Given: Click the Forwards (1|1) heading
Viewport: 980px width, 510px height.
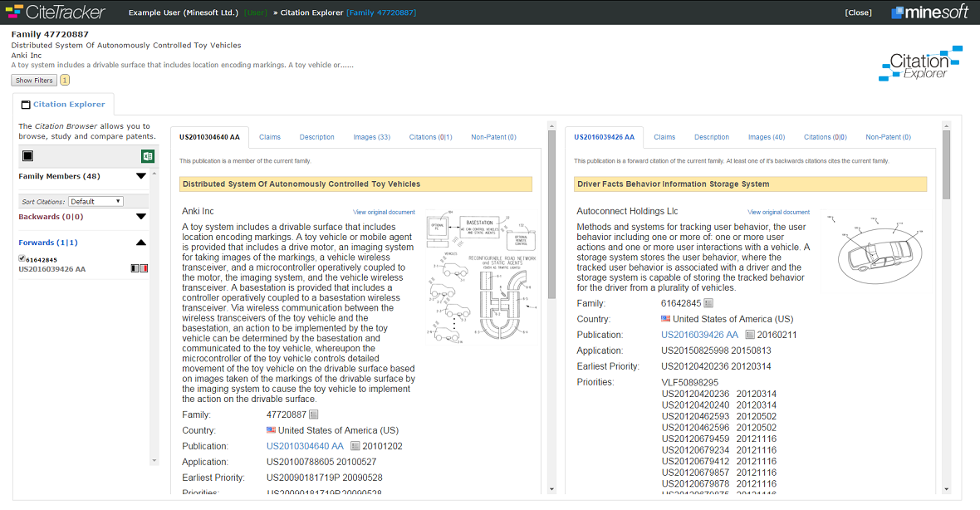Looking at the screenshot, I should coord(48,243).
